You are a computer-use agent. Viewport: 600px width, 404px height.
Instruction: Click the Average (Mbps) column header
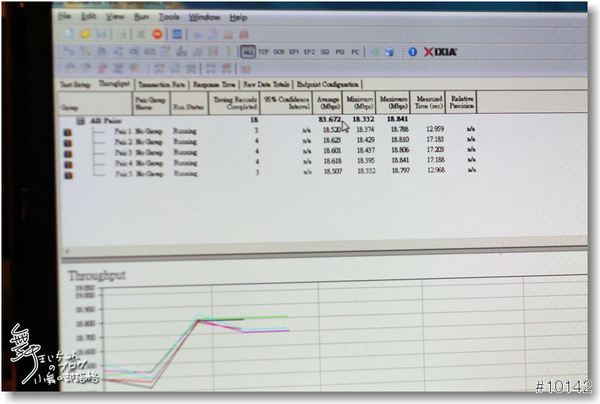tap(328, 103)
